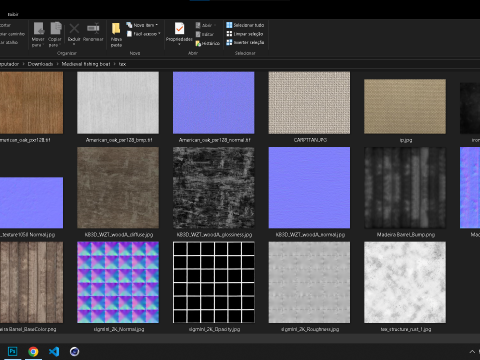
Task: Select the Madeira Barrel_Bump.png thumbnail
Action: click(405, 188)
